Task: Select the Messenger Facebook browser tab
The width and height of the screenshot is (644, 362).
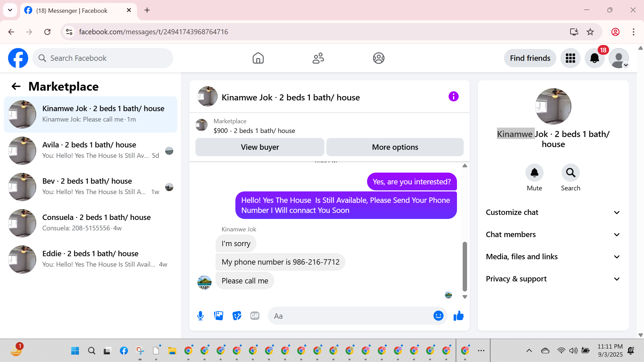Action: coord(78,10)
